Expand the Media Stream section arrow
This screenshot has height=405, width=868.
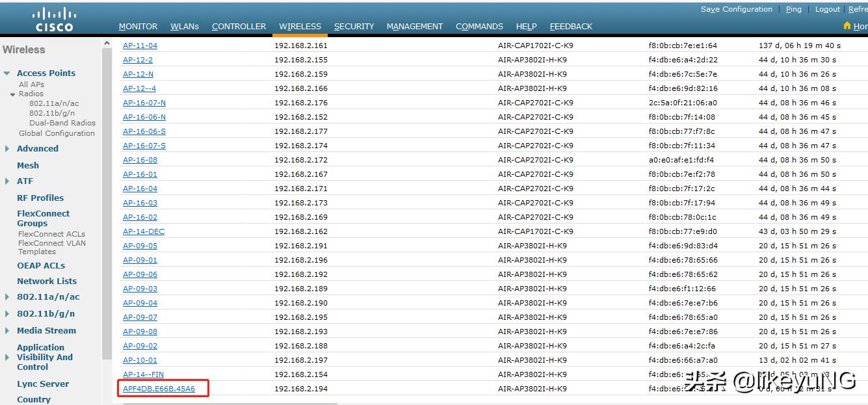point(7,331)
